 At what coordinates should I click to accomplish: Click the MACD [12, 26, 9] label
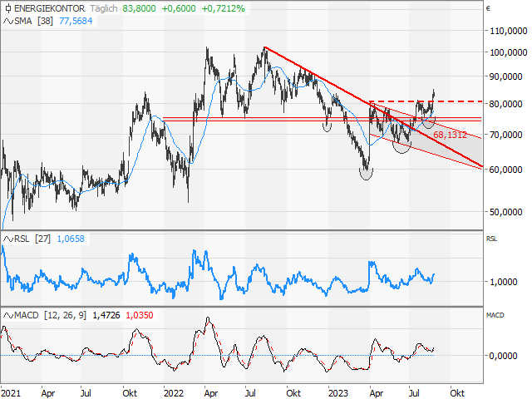pyautogui.click(x=50, y=316)
